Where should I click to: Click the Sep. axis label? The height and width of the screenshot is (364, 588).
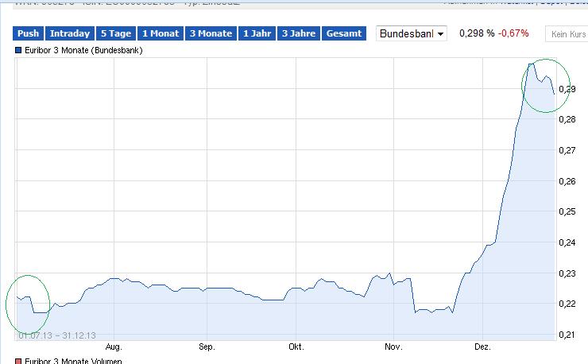click(207, 347)
